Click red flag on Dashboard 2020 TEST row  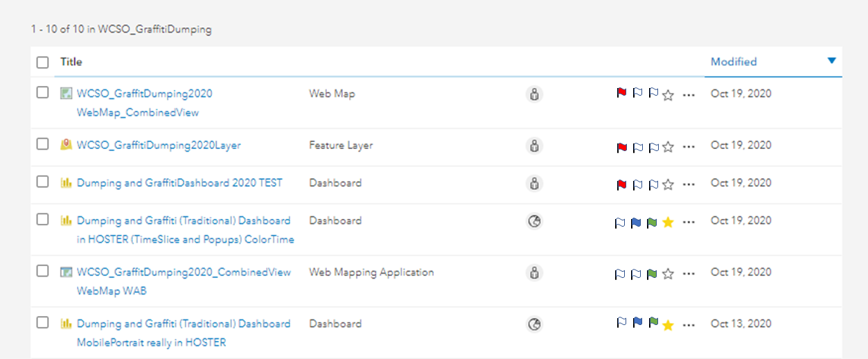click(621, 184)
